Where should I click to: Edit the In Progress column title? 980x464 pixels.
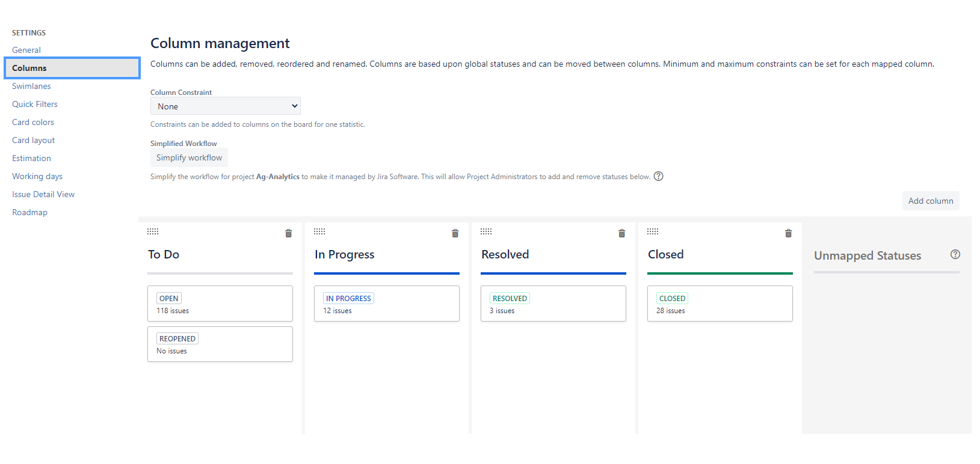[x=345, y=255]
